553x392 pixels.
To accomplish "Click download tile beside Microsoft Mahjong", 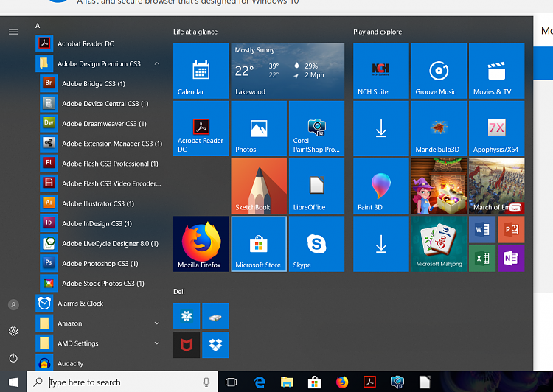I will coord(381,244).
